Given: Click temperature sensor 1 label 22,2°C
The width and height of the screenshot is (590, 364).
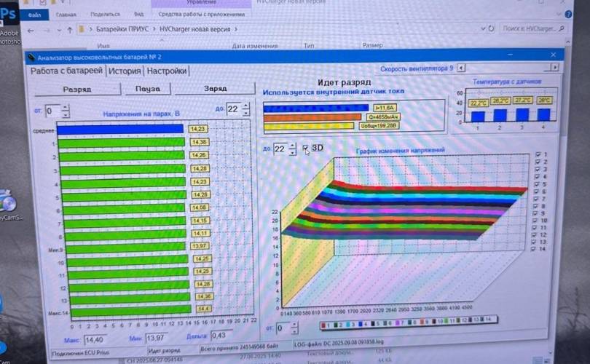Looking at the screenshot, I should tap(479, 103).
